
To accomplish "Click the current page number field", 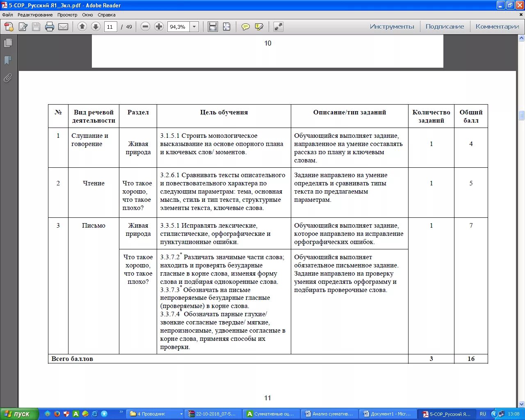I will [x=111, y=27].
